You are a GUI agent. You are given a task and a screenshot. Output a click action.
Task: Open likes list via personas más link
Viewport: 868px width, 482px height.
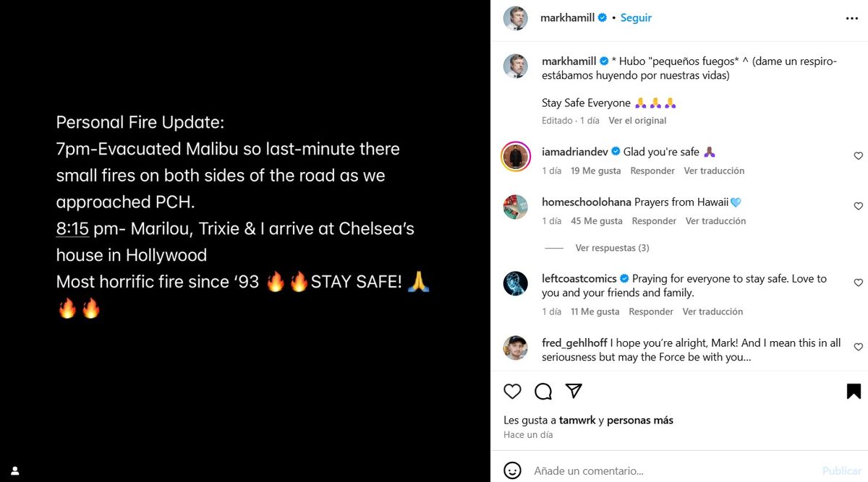click(x=640, y=420)
